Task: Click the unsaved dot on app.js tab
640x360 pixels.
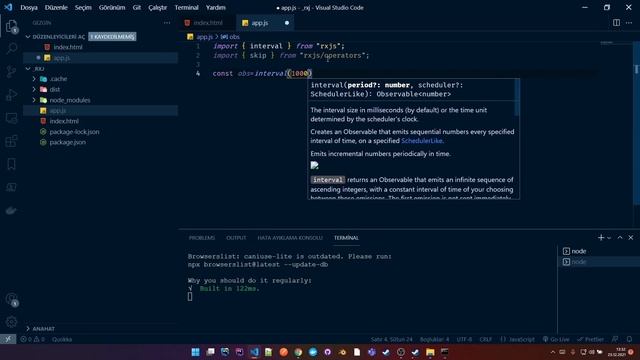Action: [287, 23]
